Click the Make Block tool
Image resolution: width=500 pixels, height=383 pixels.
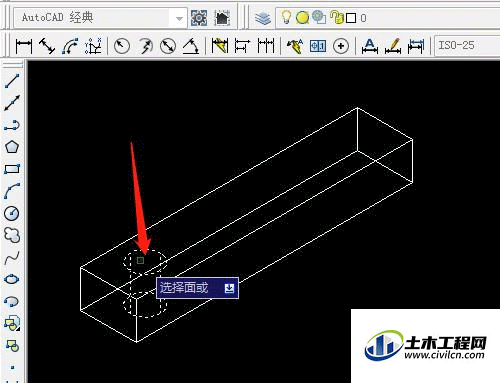(x=12, y=345)
